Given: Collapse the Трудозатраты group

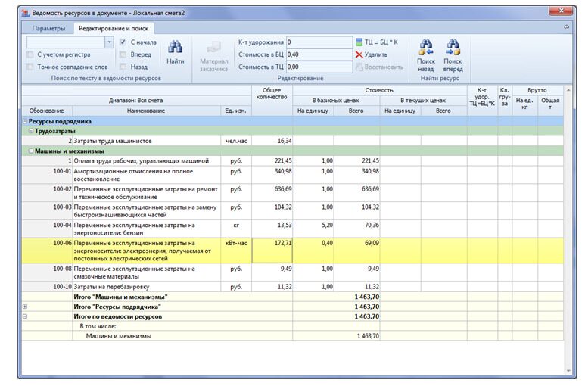Looking at the screenshot, I should click(x=31, y=131).
